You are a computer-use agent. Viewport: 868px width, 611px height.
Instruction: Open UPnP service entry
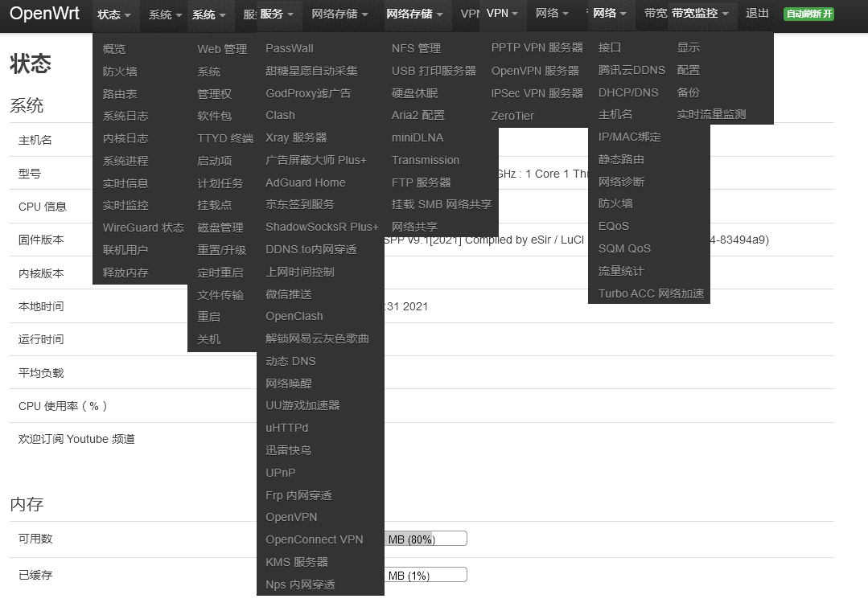click(x=281, y=473)
